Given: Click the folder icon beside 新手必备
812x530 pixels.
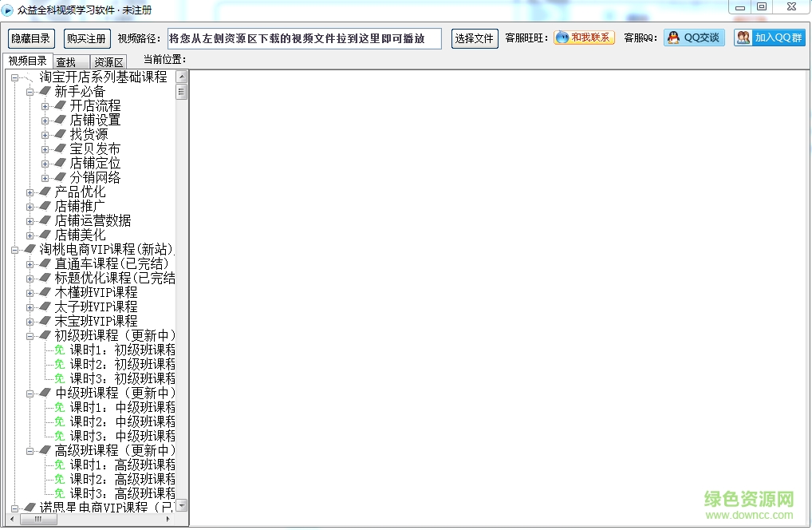Looking at the screenshot, I should click(43, 91).
